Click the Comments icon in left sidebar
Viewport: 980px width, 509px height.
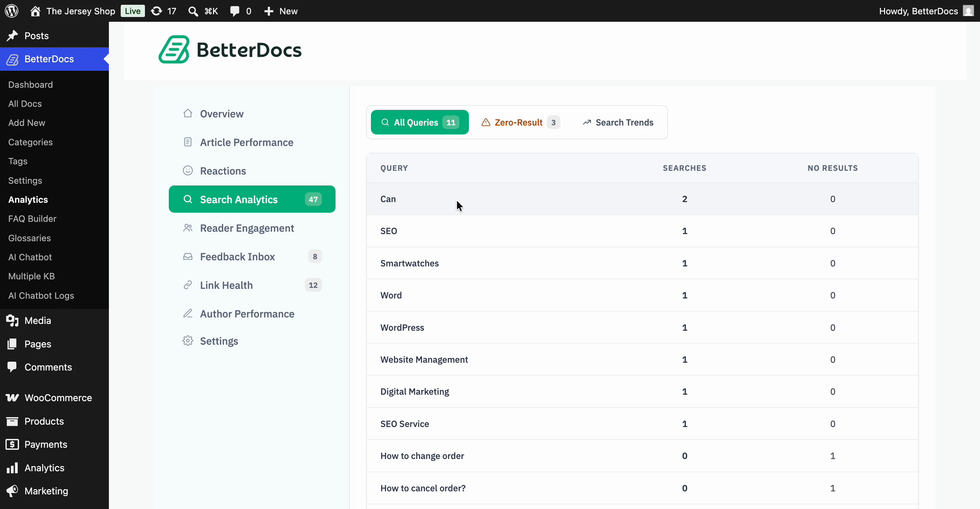12,367
